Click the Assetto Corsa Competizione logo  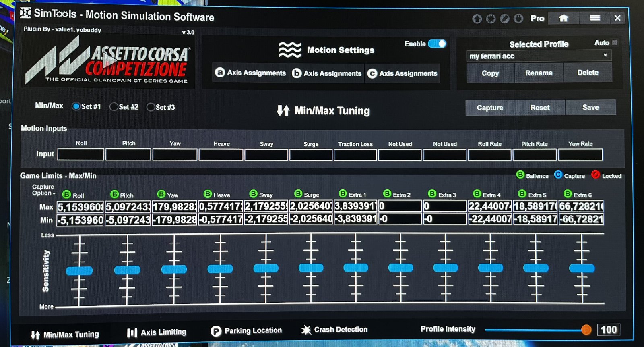coord(108,60)
